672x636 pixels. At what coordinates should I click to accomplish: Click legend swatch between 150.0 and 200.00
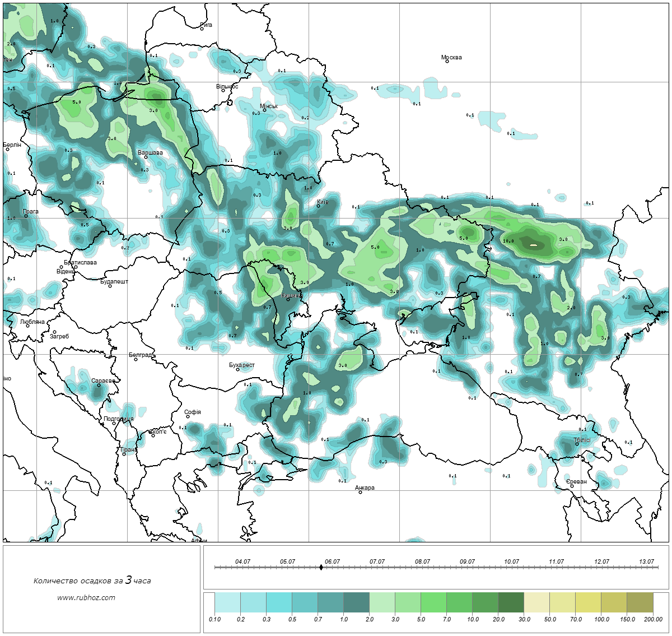[x=640, y=603]
